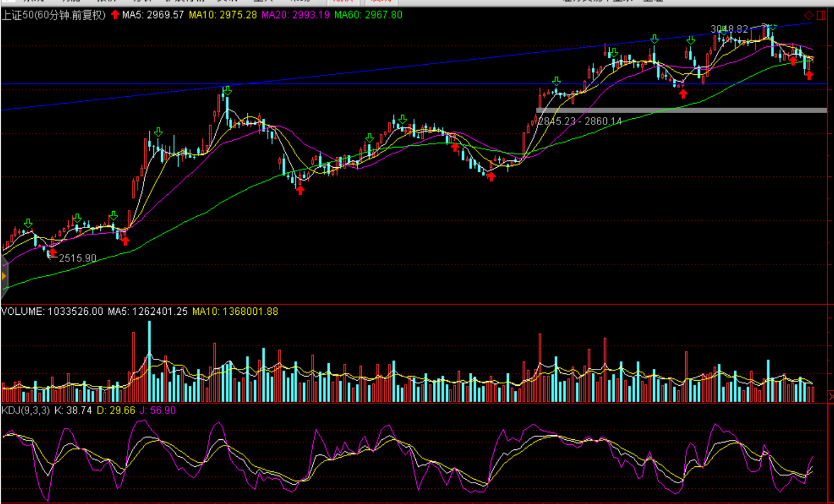The height and width of the screenshot is (504, 834).
Task: Click the 上证50(60分钟.前复权) chart title
Action: coord(54,15)
